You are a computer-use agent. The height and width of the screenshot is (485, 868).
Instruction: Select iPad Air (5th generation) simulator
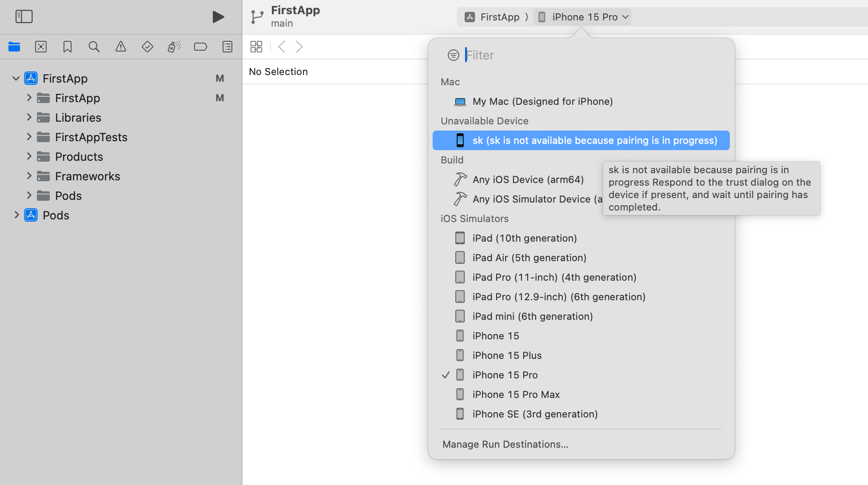tap(581, 258)
